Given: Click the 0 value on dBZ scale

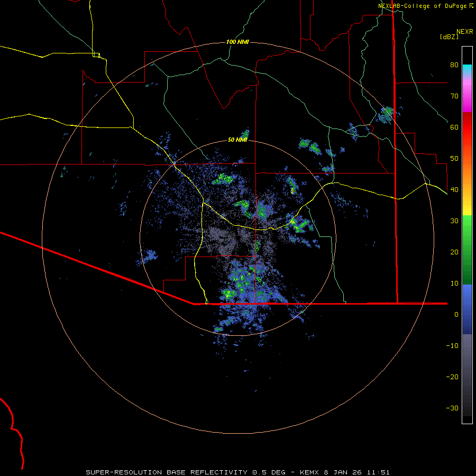Looking at the screenshot, I should click(x=456, y=315).
